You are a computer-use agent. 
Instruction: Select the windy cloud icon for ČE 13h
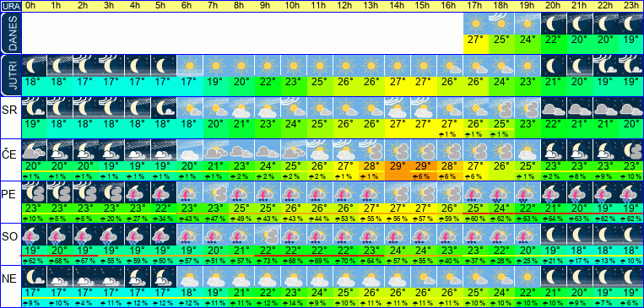pos(371,150)
